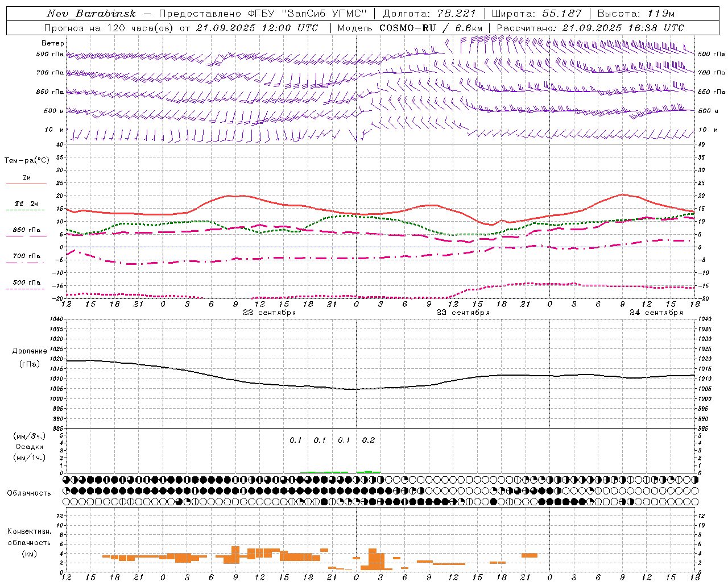
Task: Click the 'Конвективн.' convective cloud label
Action: coord(30,531)
